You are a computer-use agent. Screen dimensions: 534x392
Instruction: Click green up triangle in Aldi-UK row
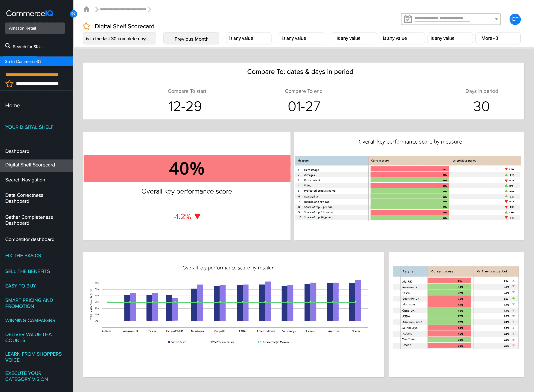point(513,281)
